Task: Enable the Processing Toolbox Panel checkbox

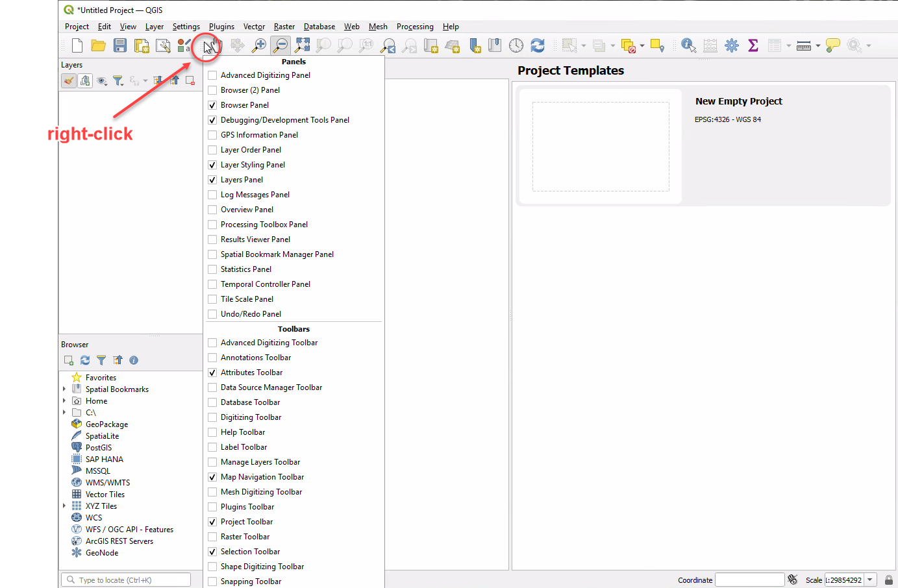Action: coord(212,225)
